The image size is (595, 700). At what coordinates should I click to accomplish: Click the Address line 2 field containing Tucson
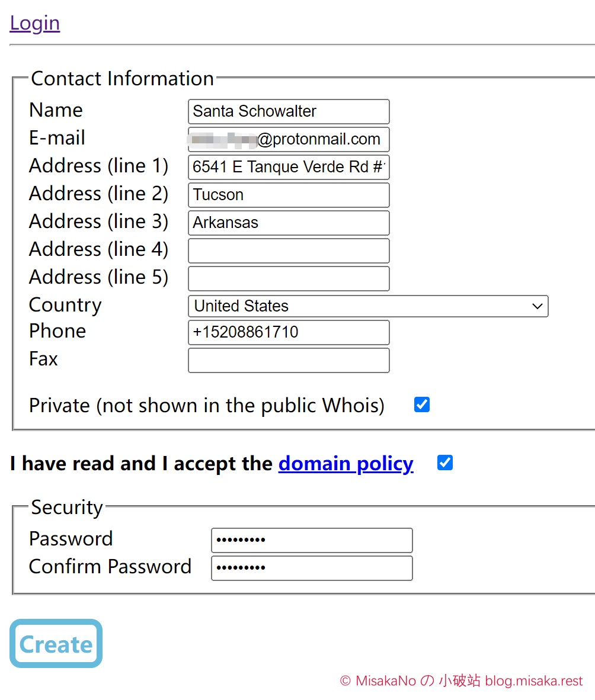[289, 195]
